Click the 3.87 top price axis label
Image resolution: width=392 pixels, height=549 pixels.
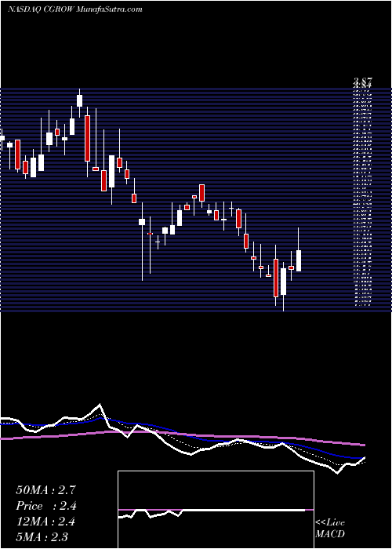[362, 82]
